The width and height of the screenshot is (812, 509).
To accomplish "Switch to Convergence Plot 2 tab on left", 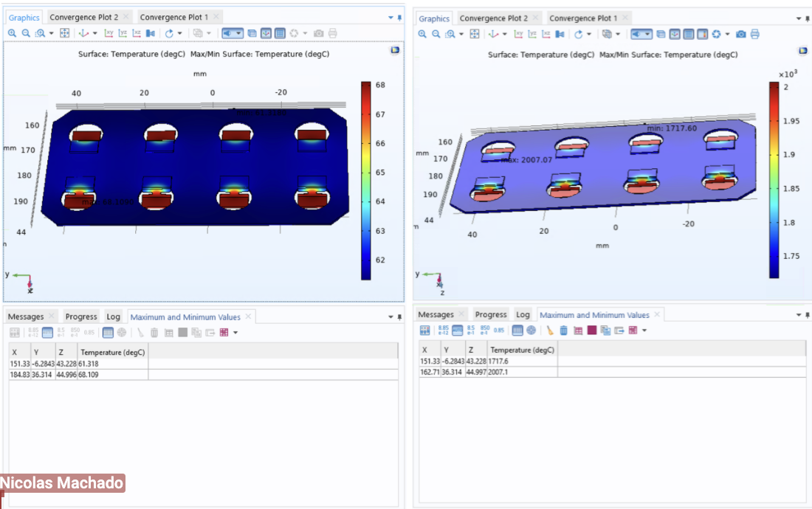I will pyautogui.click(x=84, y=17).
